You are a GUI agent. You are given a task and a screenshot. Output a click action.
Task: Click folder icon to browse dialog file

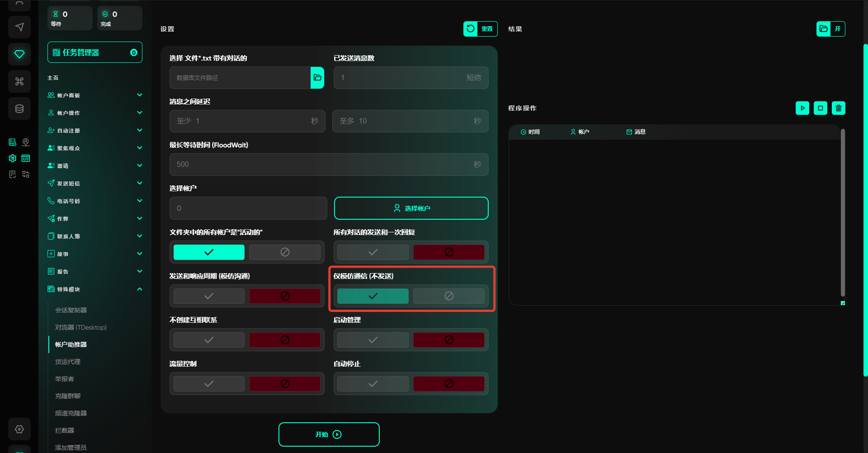[x=317, y=78]
